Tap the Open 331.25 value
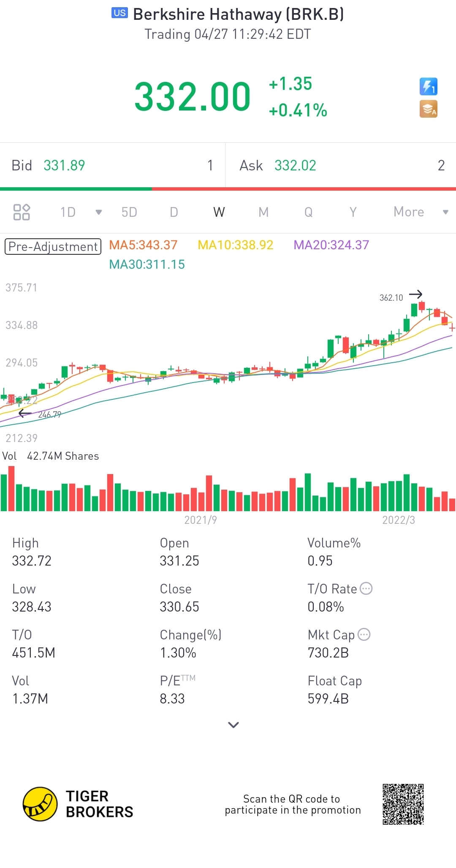Screen dimensions: 456x868 point(179,561)
